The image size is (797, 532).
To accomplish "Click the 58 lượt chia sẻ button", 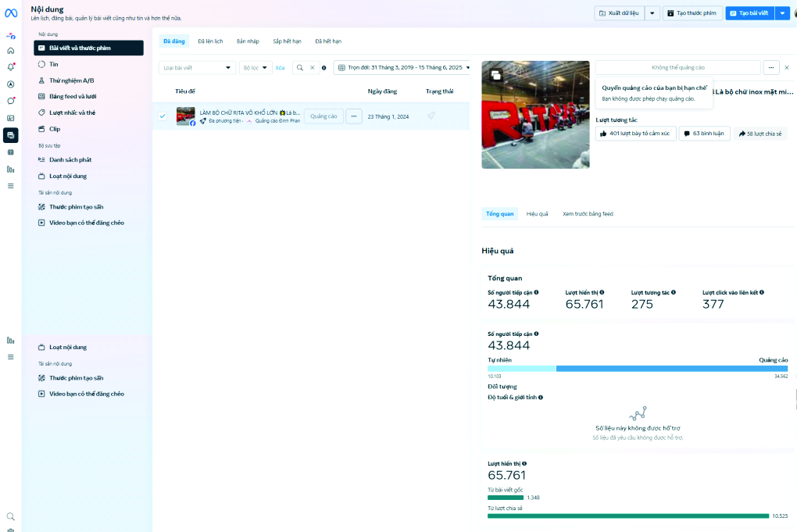I will click(760, 134).
